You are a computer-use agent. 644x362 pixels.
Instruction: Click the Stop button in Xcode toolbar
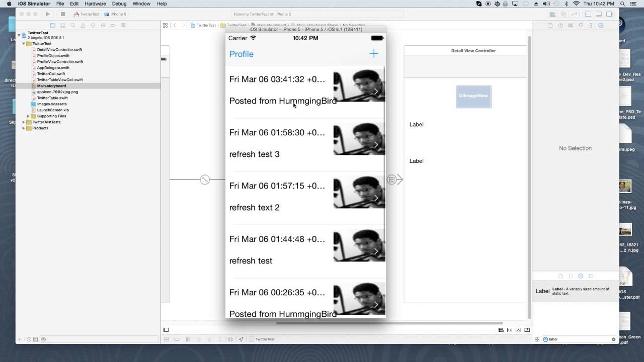[x=62, y=14]
